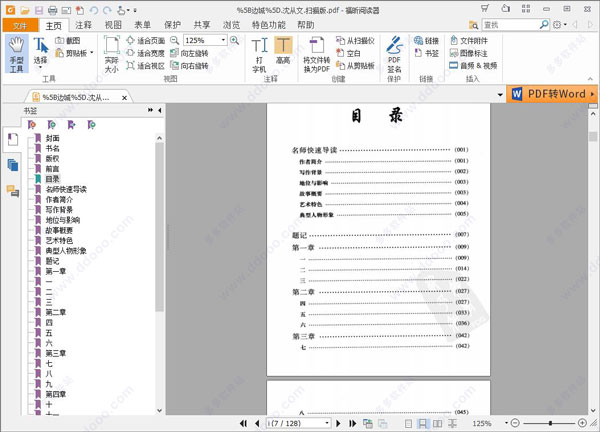This screenshot has height=432, width=600.
Task: Go to the next page
Action: [x=338, y=423]
